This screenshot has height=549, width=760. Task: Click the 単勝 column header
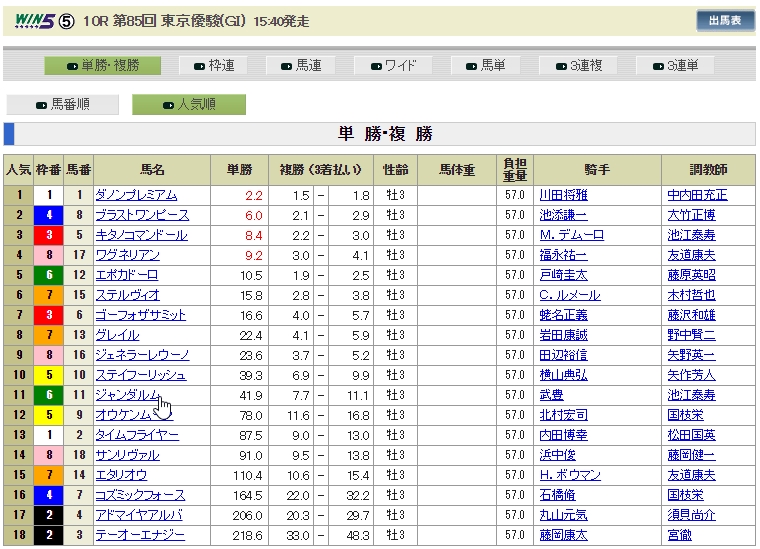pos(240,170)
